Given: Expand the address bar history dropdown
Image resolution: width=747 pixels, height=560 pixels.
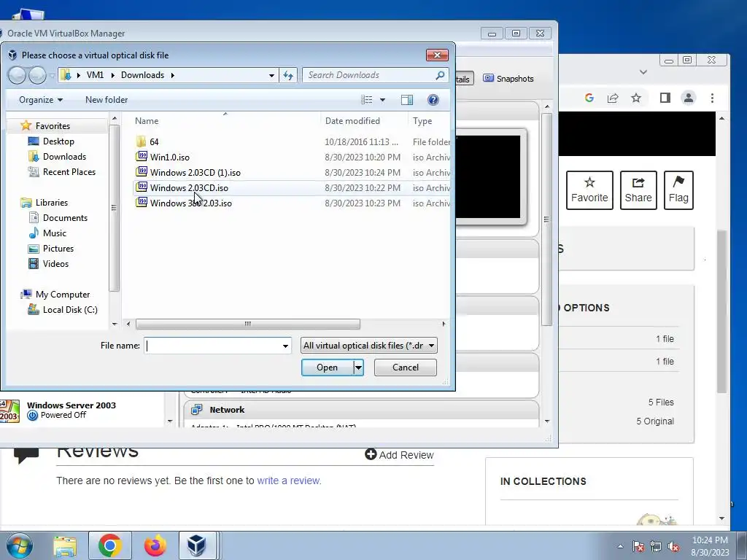Looking at the screenshot, I should tap(271, 75).
